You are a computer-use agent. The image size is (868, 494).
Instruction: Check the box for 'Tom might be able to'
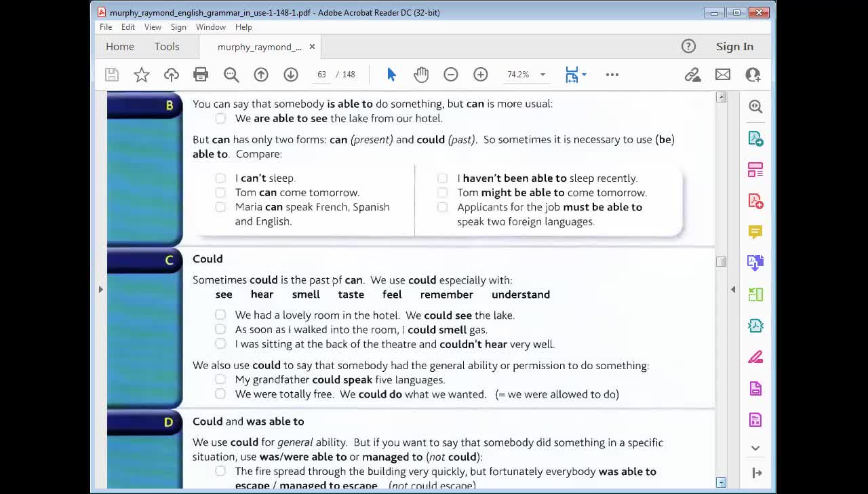[442, 192]
